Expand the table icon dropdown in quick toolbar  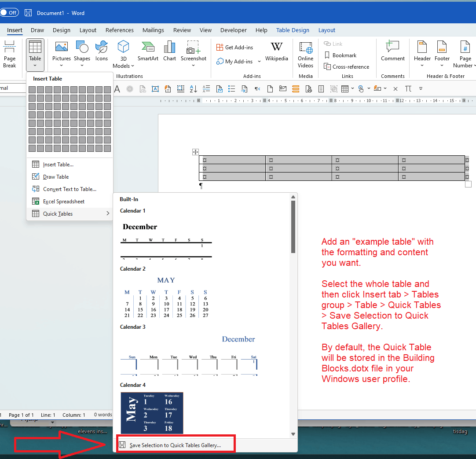[x=352, y=88]
